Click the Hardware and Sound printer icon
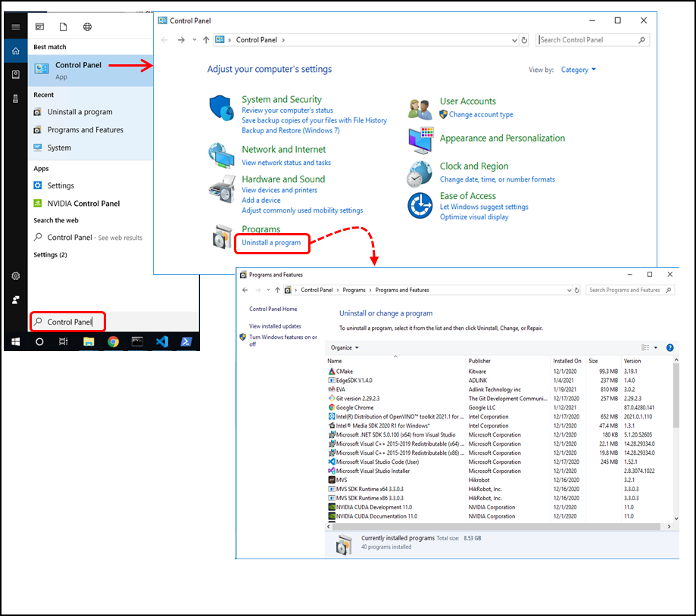The width and height of the screenshot is (696, 616). (221, 186)
